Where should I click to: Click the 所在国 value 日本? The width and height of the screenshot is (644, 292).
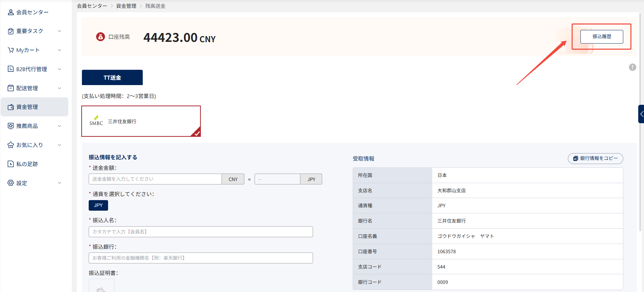coord(442,175)
